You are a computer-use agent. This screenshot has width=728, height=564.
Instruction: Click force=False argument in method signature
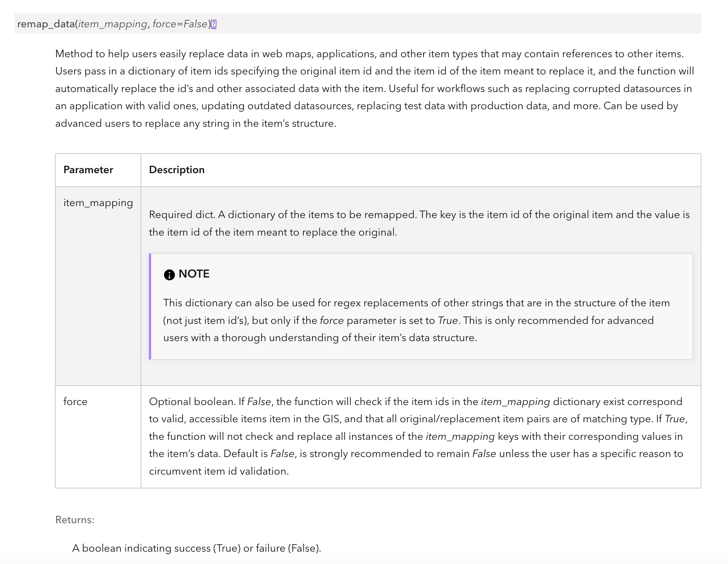pyautogui.click(x=180, y=24)
